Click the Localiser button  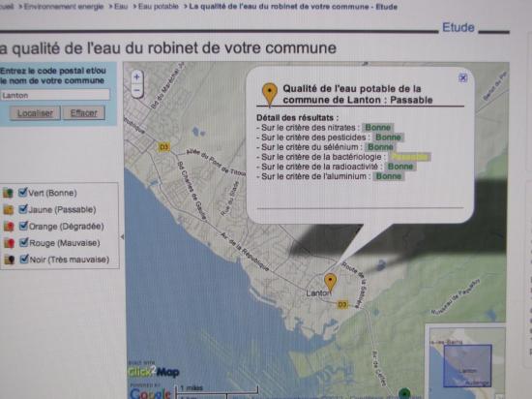35,113
